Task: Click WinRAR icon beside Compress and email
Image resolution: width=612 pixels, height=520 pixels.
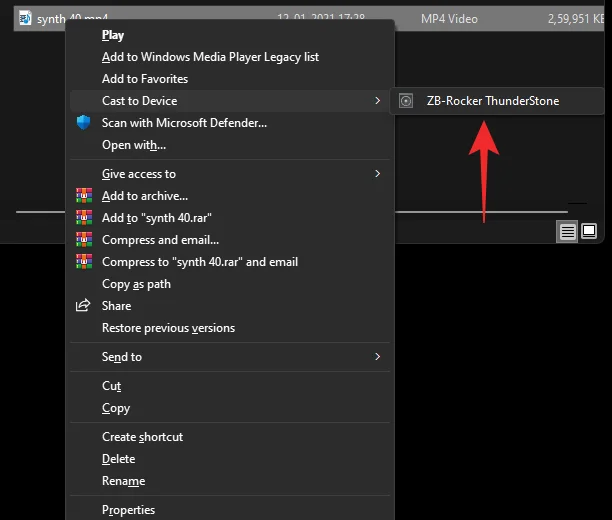Action: click(84, 239)
